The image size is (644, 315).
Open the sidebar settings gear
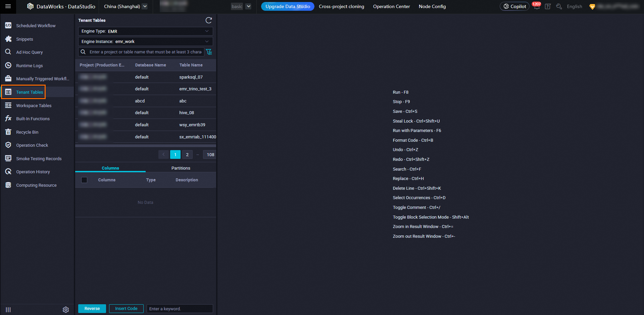coord(66,310)
